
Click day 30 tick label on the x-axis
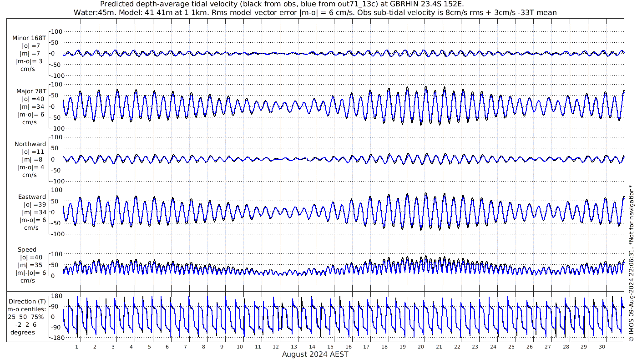coord(602,347)
